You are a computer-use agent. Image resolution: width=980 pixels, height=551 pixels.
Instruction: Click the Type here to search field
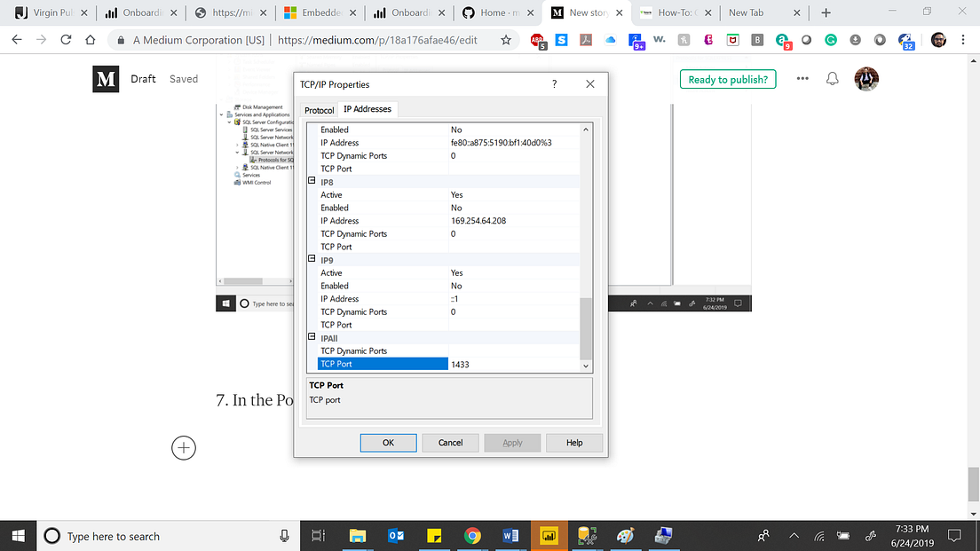133,535
